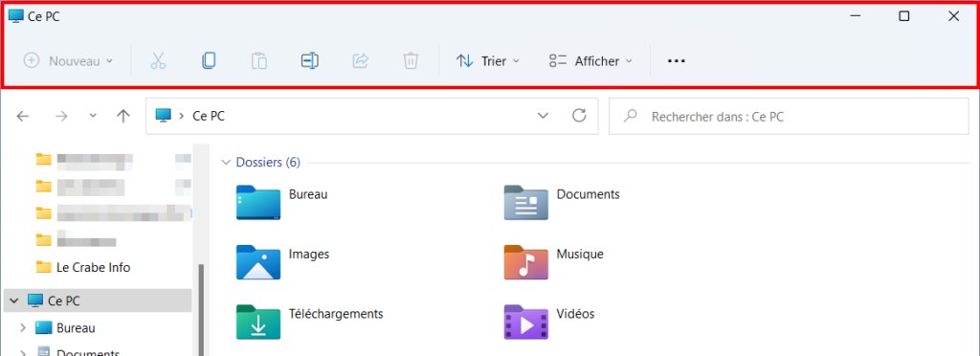
Task: Open the Téléchargements folder icon
Action: click(258, 322)
